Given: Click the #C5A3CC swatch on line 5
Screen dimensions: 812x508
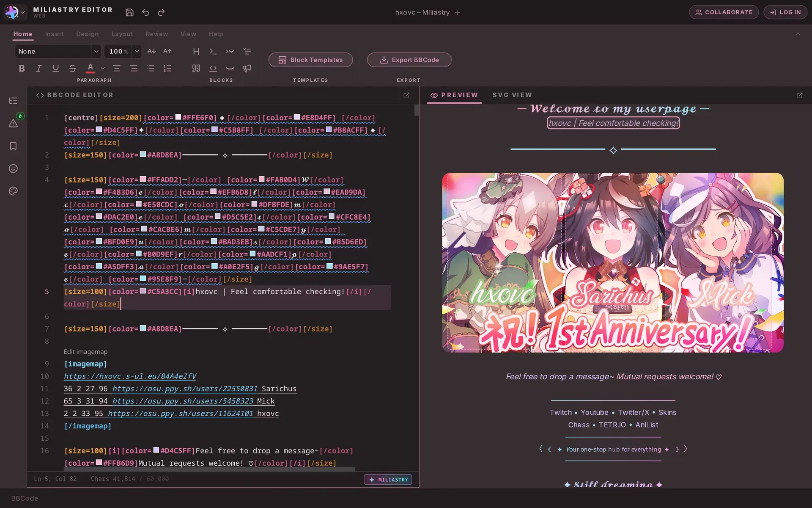Looking at the screenshot, I should pyautogui.click(x=143, y=291).
